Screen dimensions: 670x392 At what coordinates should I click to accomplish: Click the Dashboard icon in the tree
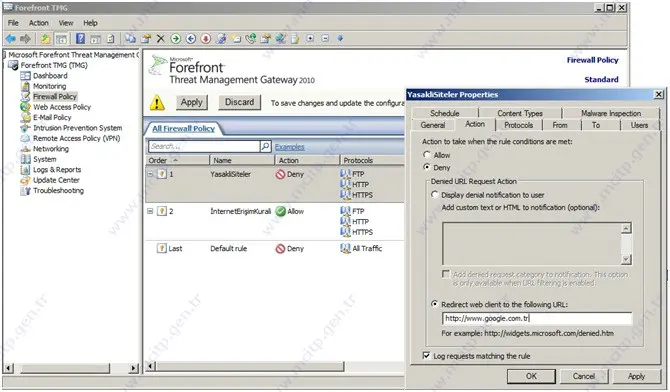26,76
